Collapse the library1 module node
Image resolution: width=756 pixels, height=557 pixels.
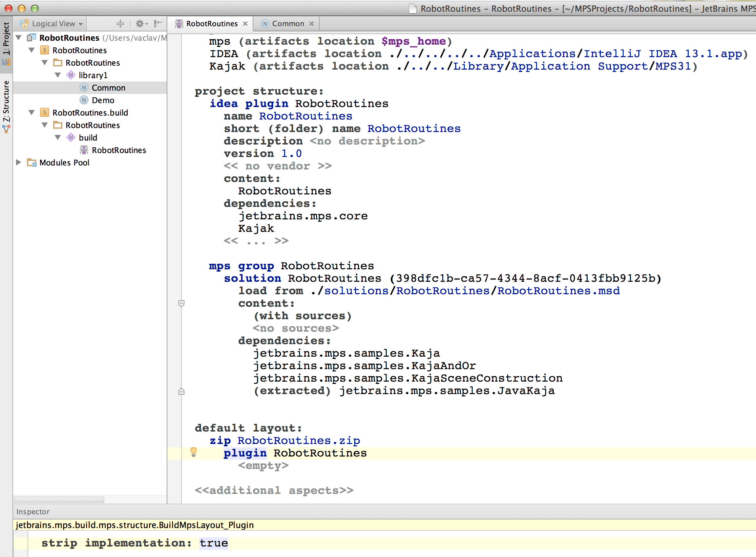coord(58,75)
